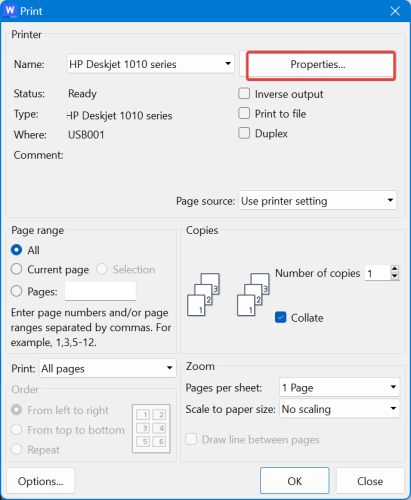Screen dimensions: 411x500
Task: Enable Inverse output checkbox
Action: point(244,94)
